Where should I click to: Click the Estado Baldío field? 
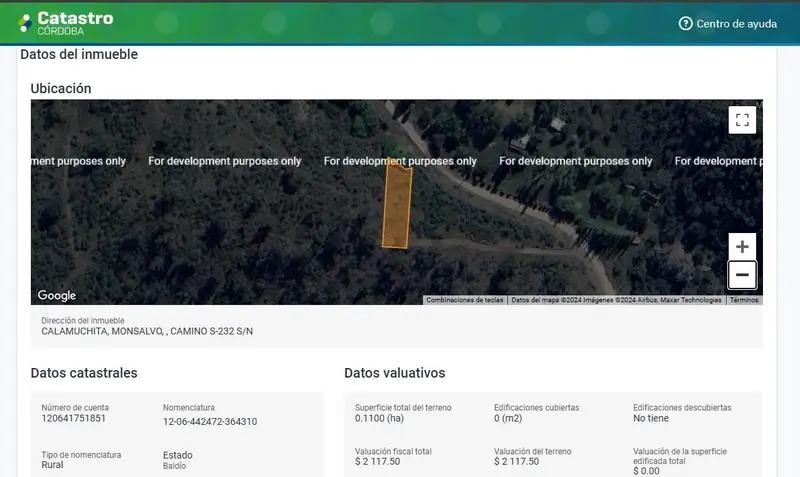coord(178,460)
